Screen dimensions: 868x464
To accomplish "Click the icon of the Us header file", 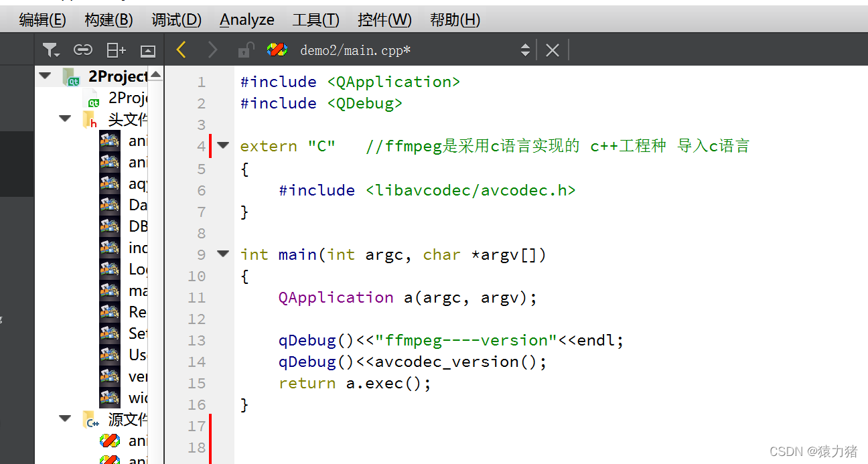I will (x=110, y=355).
